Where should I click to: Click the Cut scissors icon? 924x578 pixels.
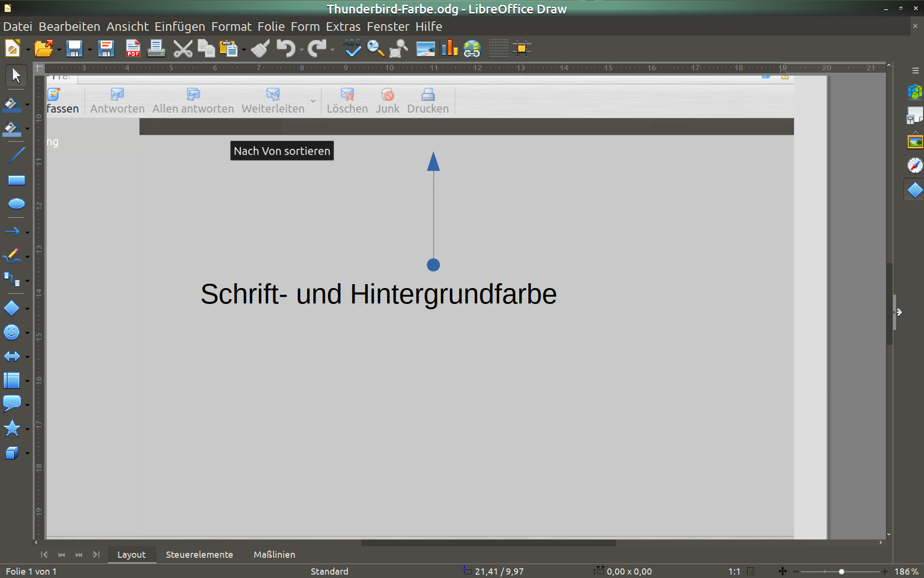(x=182, y=49)
